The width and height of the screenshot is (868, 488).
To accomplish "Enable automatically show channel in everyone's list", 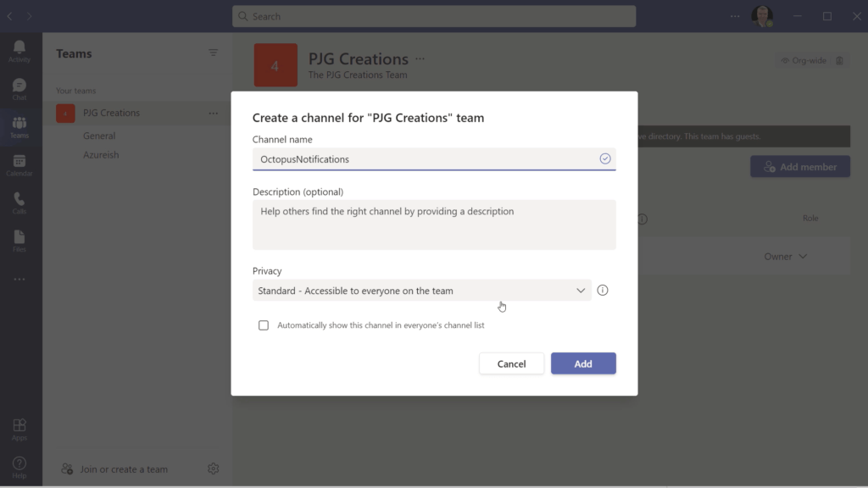I will pos(264,325).
